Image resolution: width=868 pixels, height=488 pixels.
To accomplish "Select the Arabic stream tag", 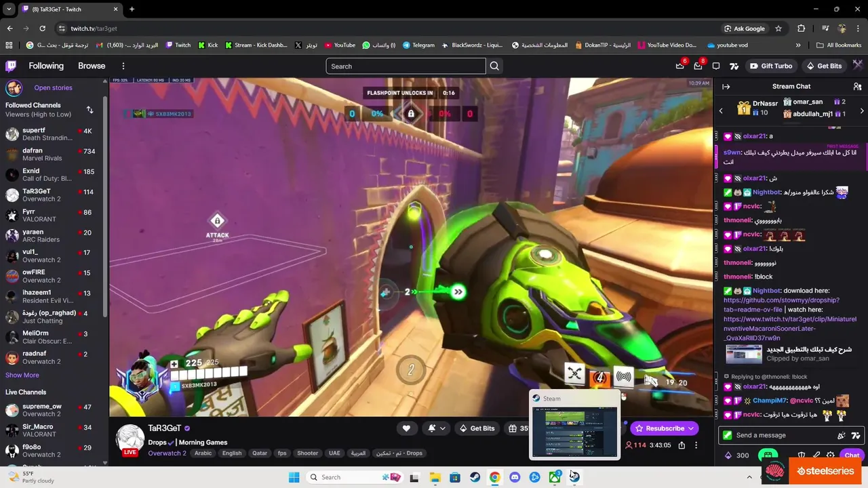I will point(203,453).
